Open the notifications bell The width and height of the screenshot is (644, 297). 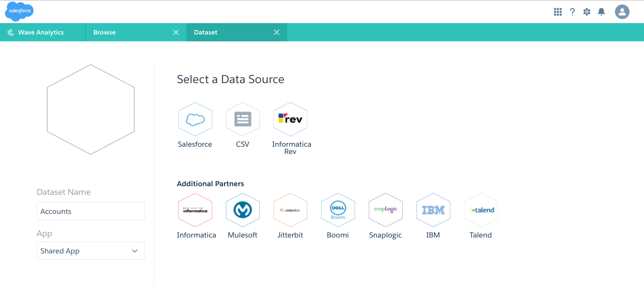(x=601, y=12)
